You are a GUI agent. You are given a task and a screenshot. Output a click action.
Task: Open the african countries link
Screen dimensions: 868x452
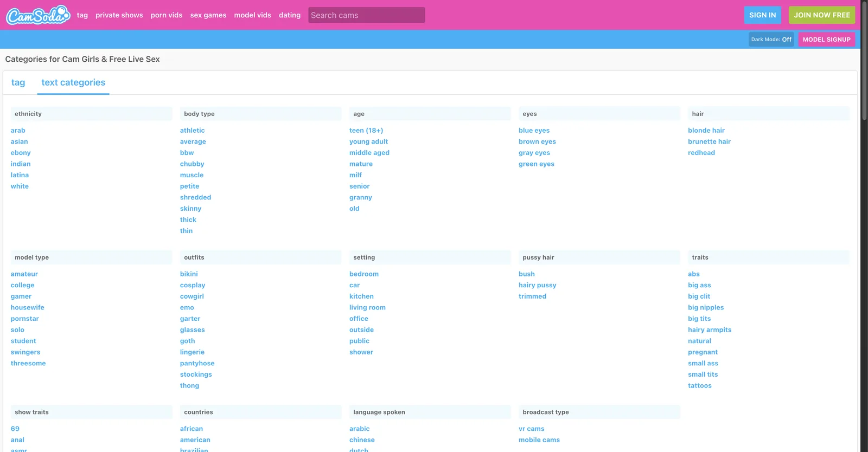[x=192, y=429]
